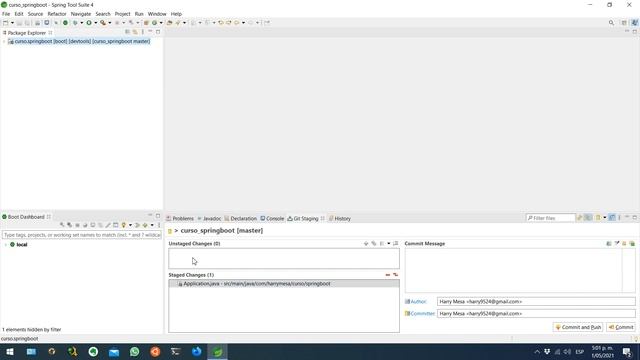The width and height of the screenshot is (640, 360).
Task: Click the Committer link label
Action: pyautogui.click(x=422, y=313)
